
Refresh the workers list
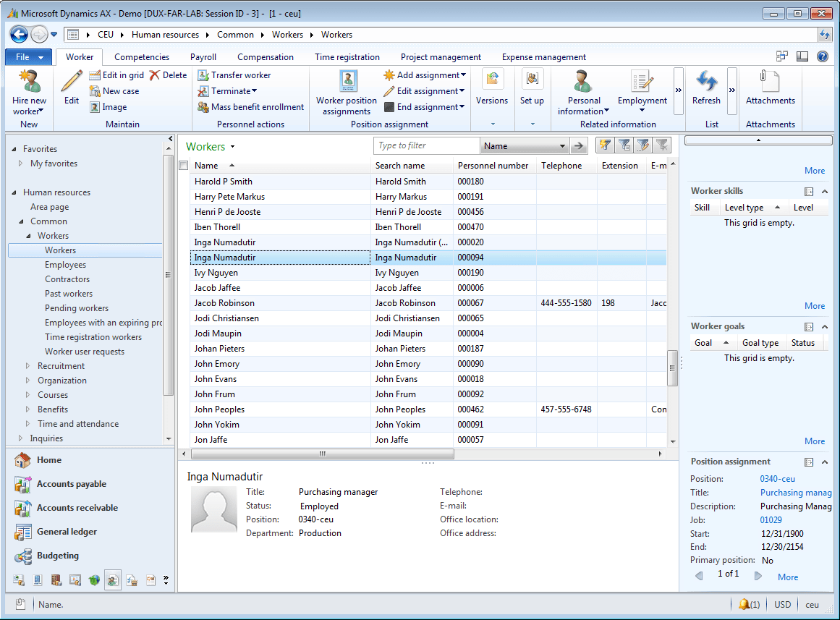click(x=706, y=88)
